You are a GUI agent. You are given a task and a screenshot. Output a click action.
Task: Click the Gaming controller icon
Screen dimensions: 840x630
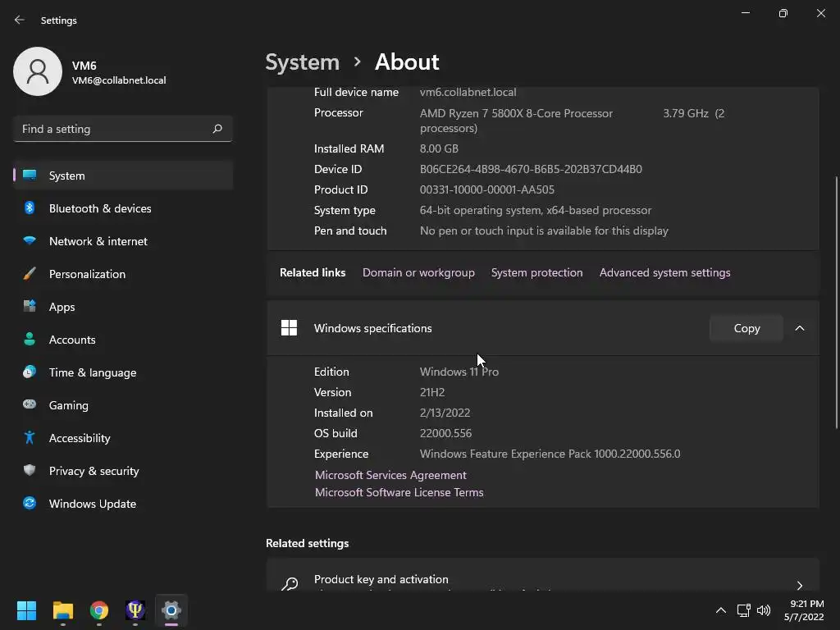tap(30, 404)
